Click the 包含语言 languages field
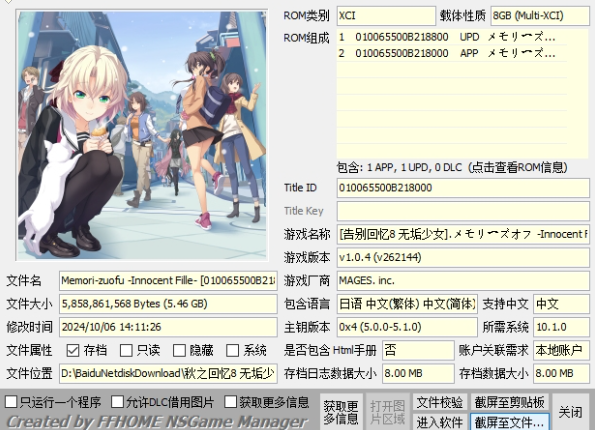 pyautogui.click(x=407, y=304)
